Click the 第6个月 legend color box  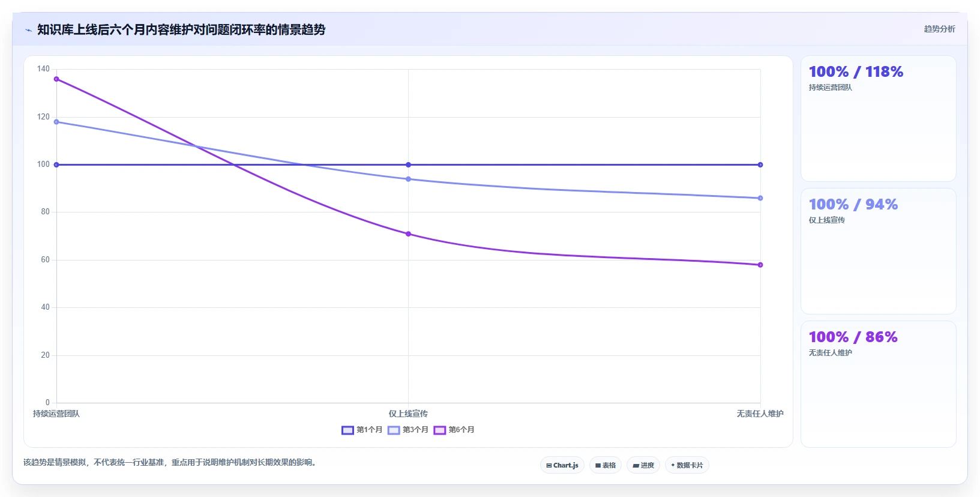tap(440, 430)
